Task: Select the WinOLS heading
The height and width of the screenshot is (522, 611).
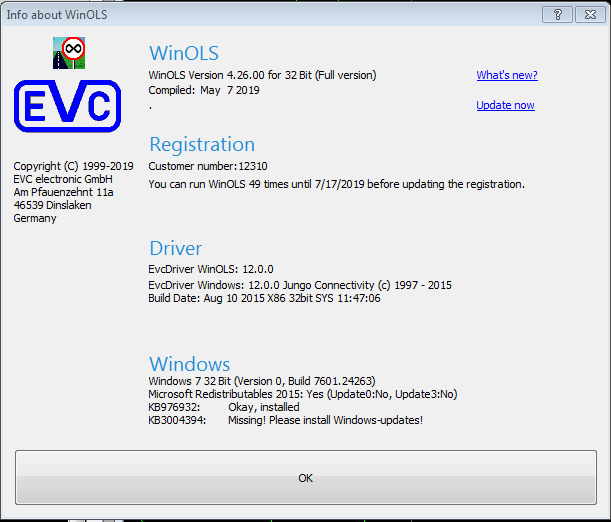Action: tap(184, 53)
